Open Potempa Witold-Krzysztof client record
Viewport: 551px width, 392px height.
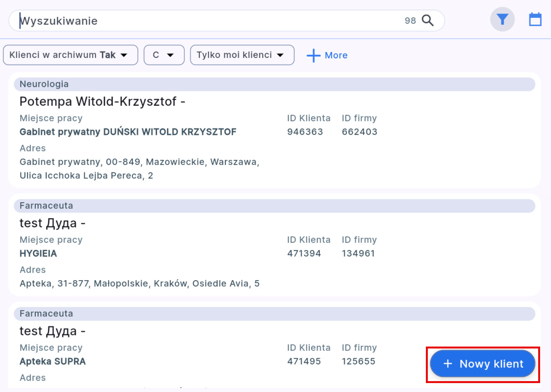pos(102,101)
